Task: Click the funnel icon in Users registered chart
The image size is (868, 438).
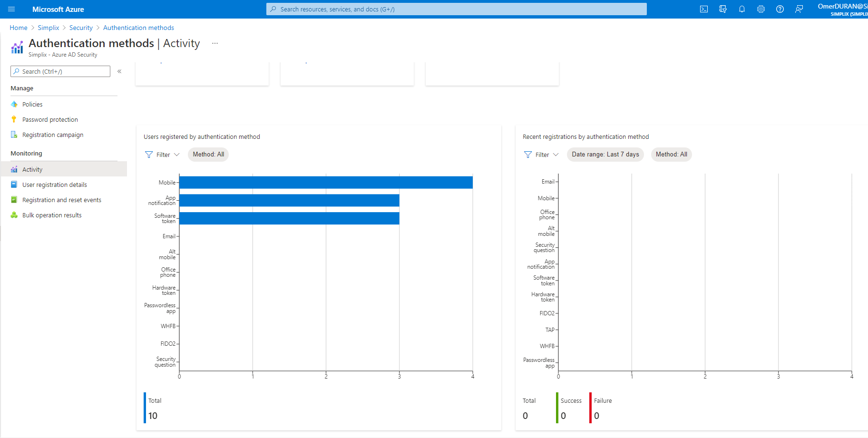Action: (x=149, y=155)
